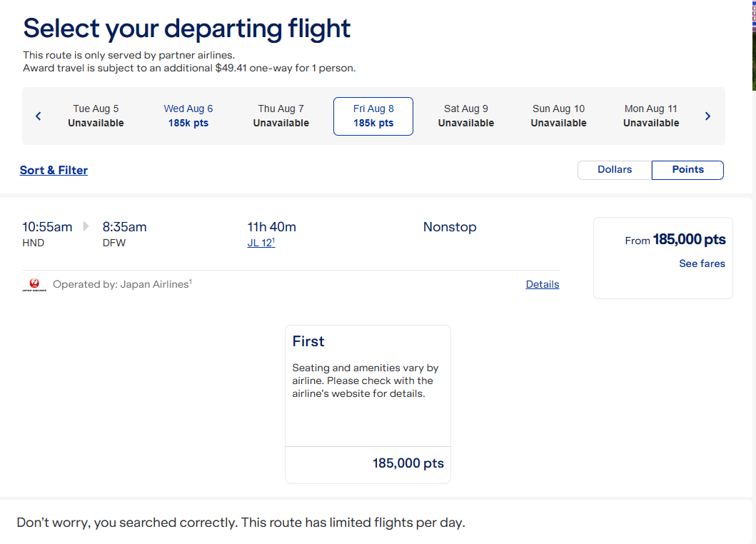Click the previous dates left arrow

click(39, 116)
